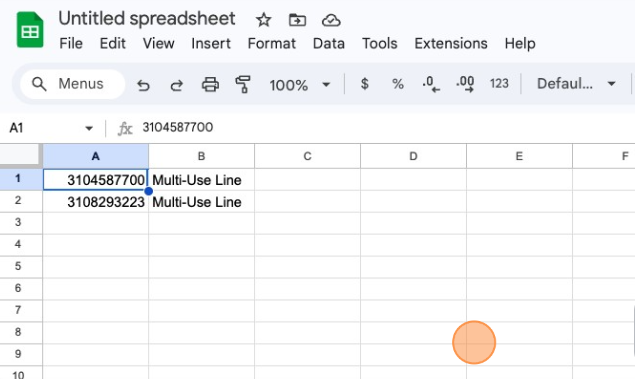The width and height of the screenshot is (635, 386).
Task: Select row 3 header
Action: click(x=21, y=223)
